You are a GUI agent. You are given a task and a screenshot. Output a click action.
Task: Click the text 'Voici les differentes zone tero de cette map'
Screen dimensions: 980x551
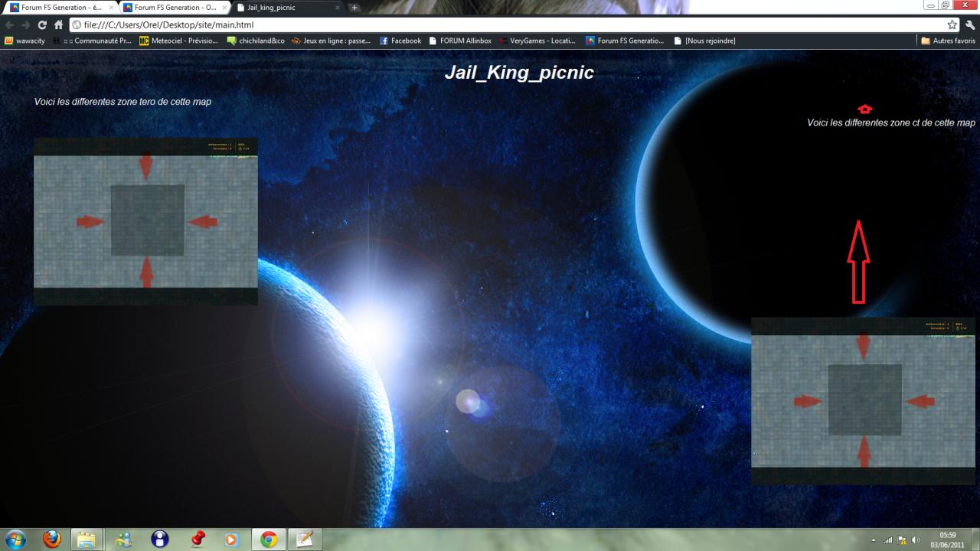pos(122,102)
